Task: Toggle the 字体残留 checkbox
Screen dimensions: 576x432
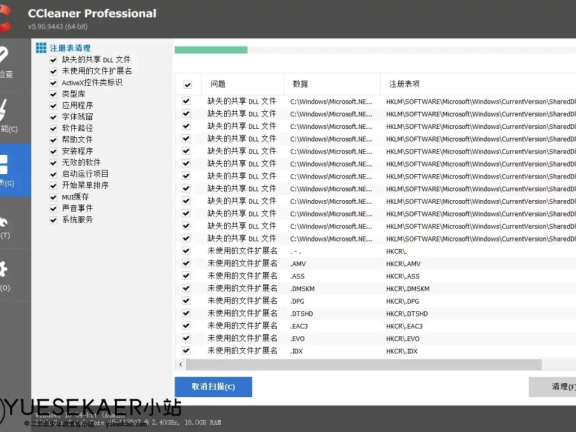Action: pyautogui.click(x=53, y=117)
